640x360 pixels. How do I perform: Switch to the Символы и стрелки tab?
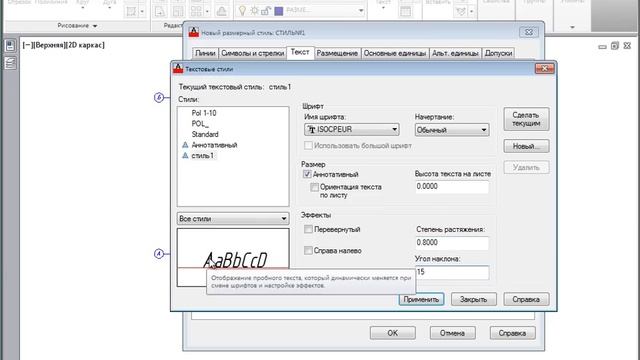point(253,53)
